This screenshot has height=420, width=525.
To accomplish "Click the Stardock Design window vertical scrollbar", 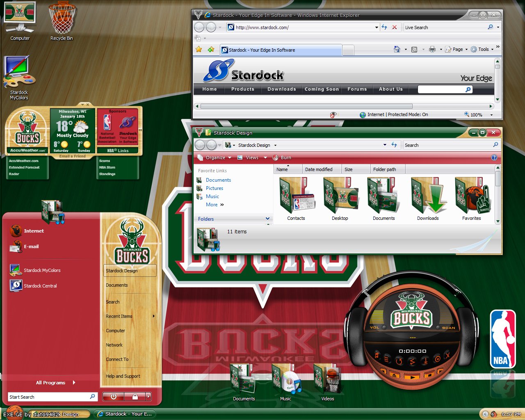I will pos(498,179).
